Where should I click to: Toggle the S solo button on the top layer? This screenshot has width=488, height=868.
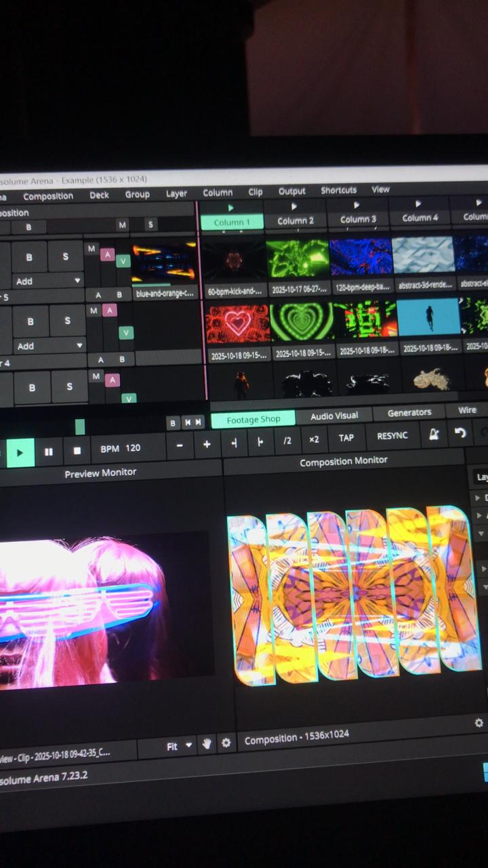point(65,257)
